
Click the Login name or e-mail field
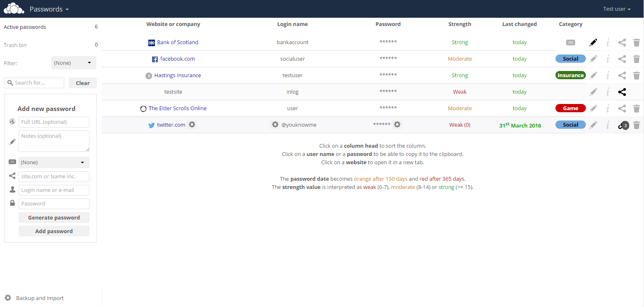[54, 190]
